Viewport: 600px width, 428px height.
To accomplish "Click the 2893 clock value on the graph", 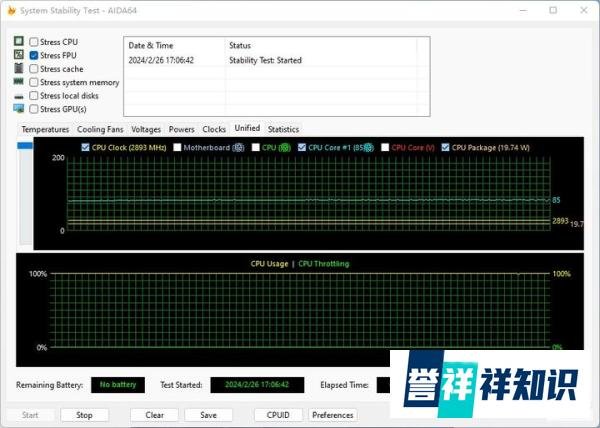I will pos(560,221).
